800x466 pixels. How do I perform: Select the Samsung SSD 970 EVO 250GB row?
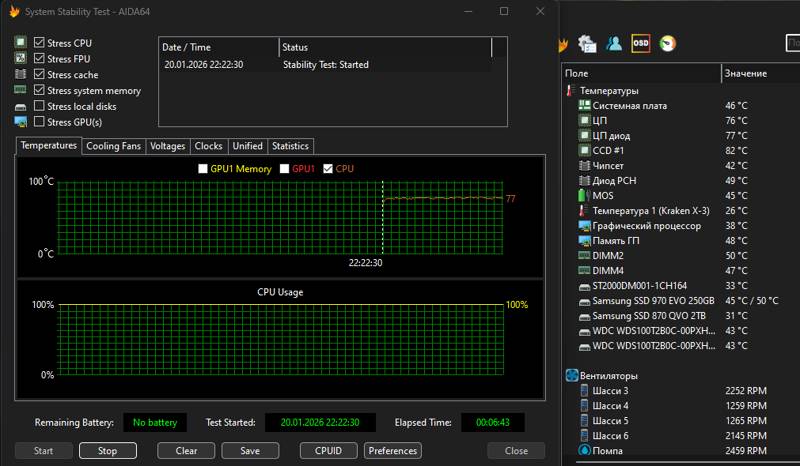click(652, 301)
